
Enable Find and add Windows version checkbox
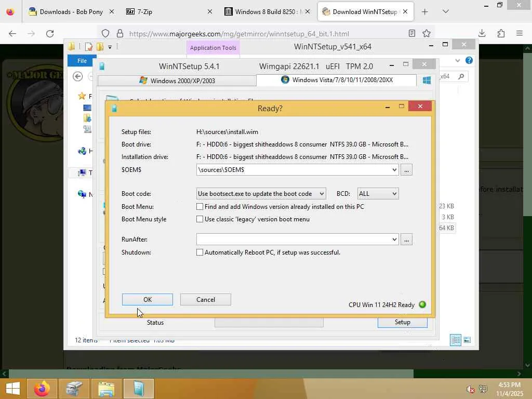pyautogui.click(x=199, y=207)
